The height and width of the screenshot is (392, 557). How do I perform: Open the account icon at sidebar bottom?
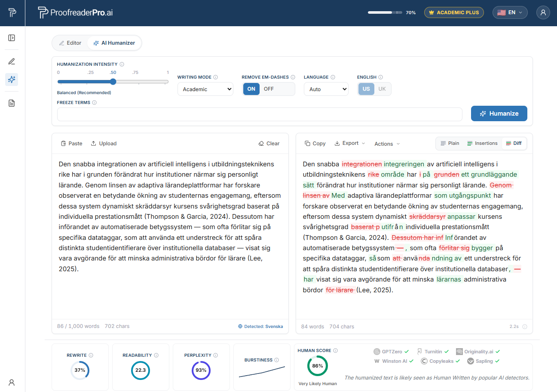(x=12, y=382)
